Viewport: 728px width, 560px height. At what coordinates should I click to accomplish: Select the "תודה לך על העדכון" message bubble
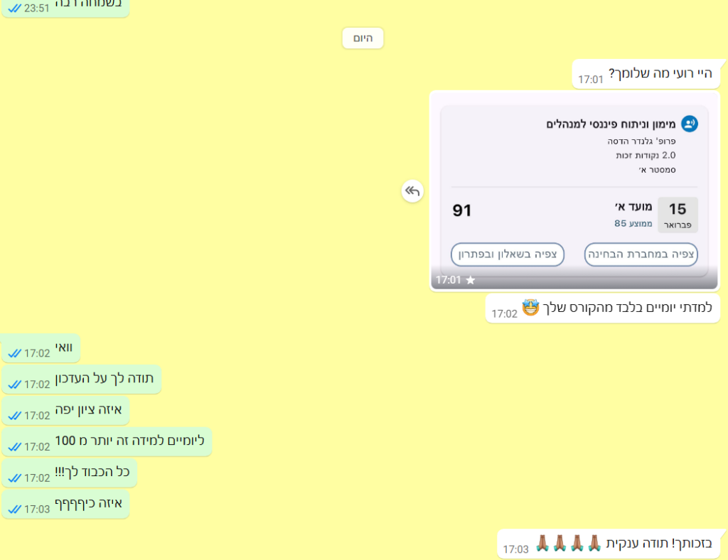(x=82, y=379)
